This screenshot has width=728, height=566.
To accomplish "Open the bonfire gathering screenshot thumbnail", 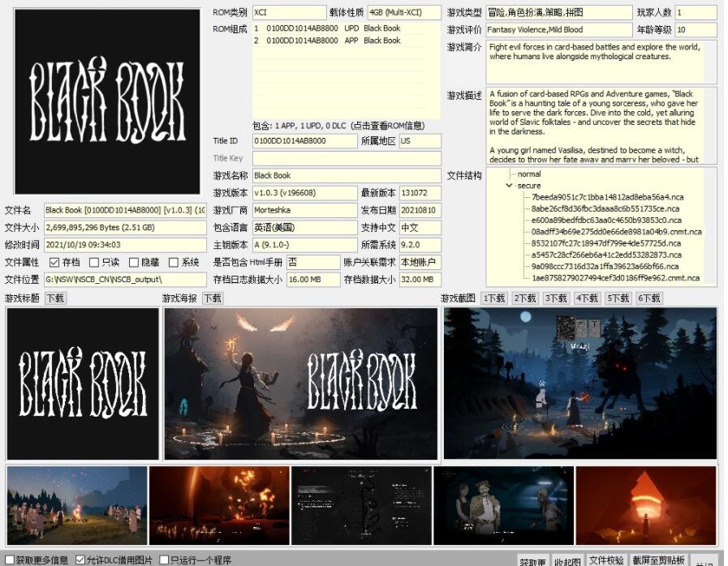I will pyautogui.click(x=77, y=505).
